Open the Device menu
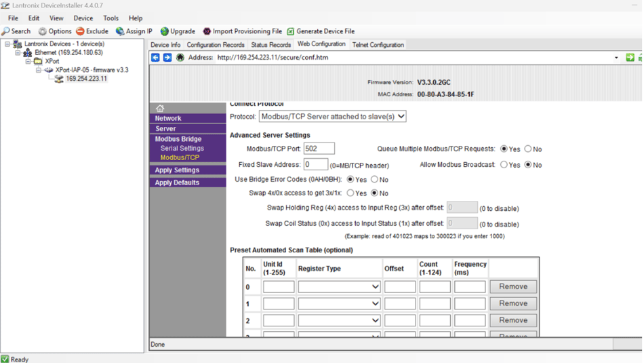 click(x=83, y=18)
